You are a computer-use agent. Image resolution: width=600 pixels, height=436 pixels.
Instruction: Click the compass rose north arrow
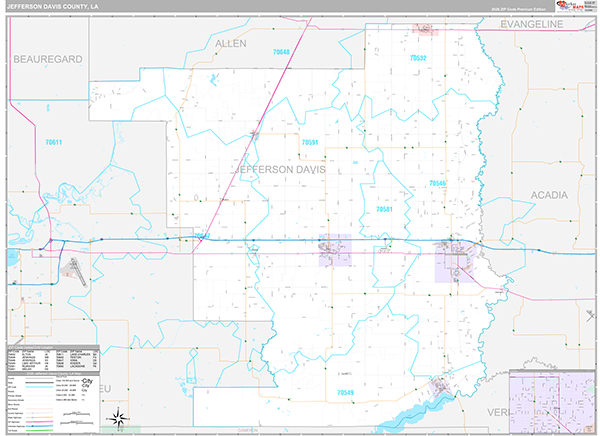(119, 416)
